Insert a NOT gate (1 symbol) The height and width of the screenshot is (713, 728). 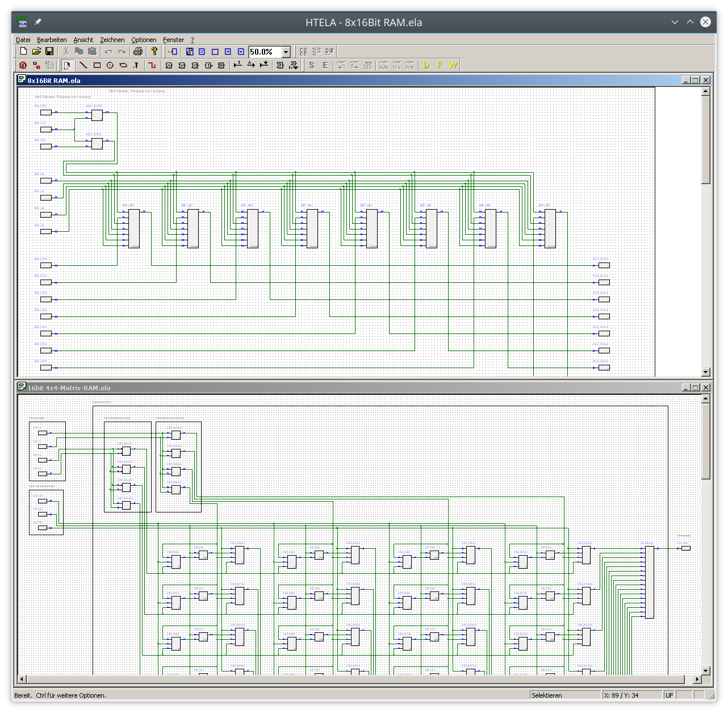(x=208, y=65)
